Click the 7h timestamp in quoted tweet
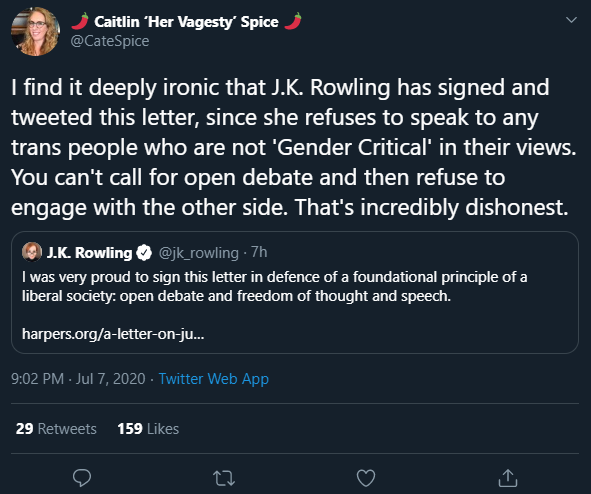591x494 pixels. [x=259, y=252]
